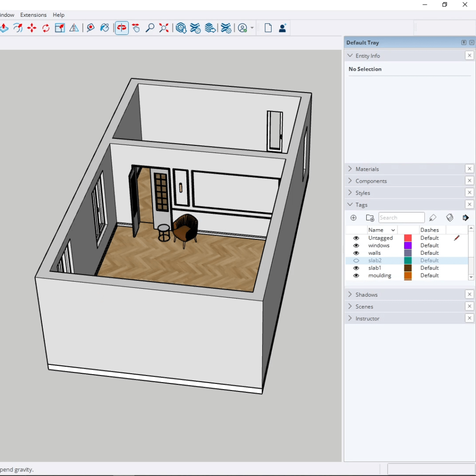Show the hidden slab2 tag

tap(357, 261)
